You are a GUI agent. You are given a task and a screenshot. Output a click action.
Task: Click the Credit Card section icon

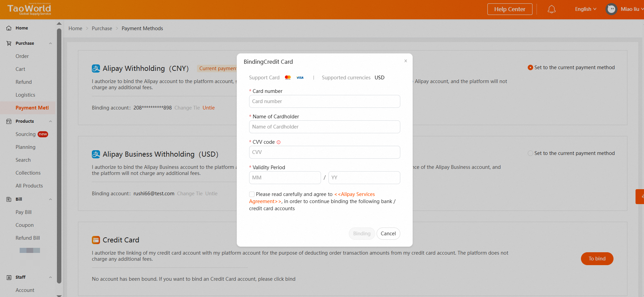pyautogui.click(x=96, y=240)
